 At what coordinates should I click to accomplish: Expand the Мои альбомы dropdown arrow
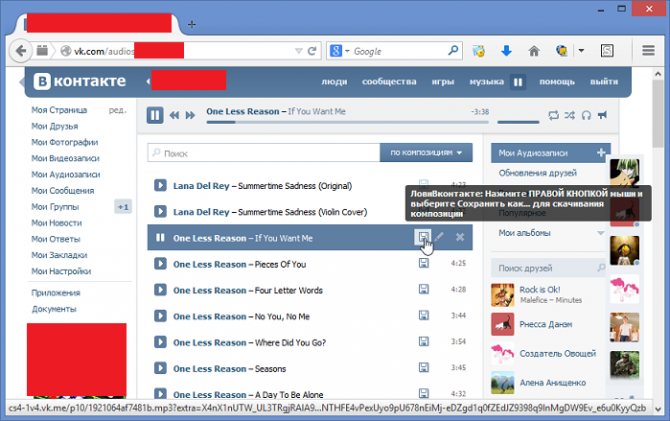[600, 233]
